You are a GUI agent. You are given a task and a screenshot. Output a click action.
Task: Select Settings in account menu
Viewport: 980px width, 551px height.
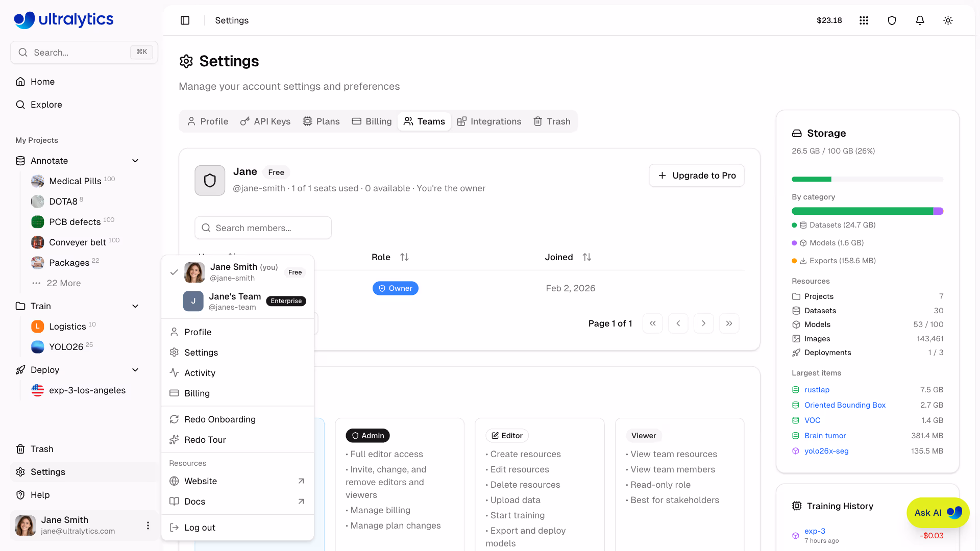(238, 353)
